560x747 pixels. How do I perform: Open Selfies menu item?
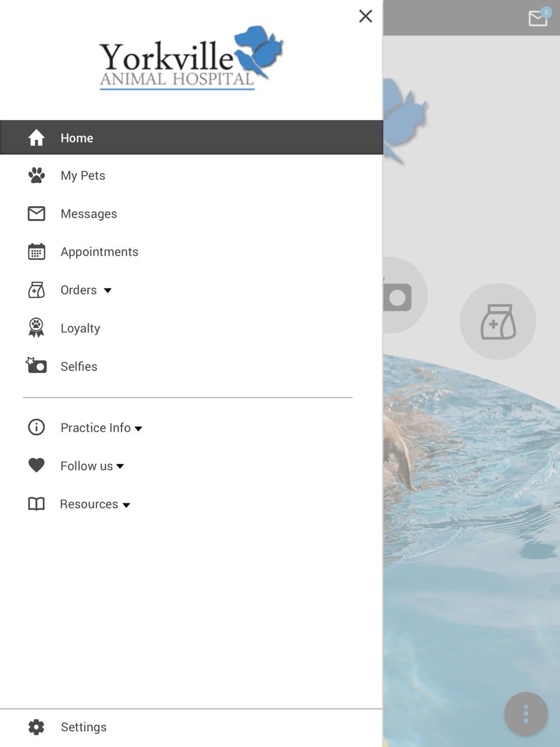coord(192,366)
